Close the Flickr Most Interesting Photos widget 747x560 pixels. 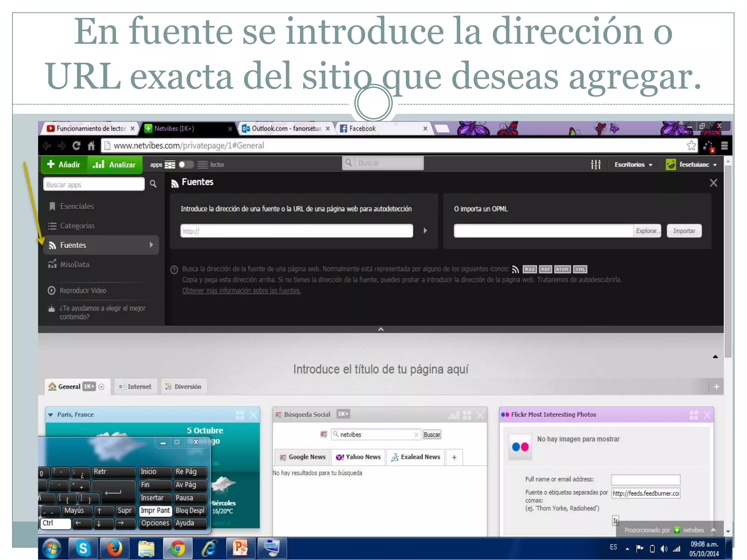707,415
